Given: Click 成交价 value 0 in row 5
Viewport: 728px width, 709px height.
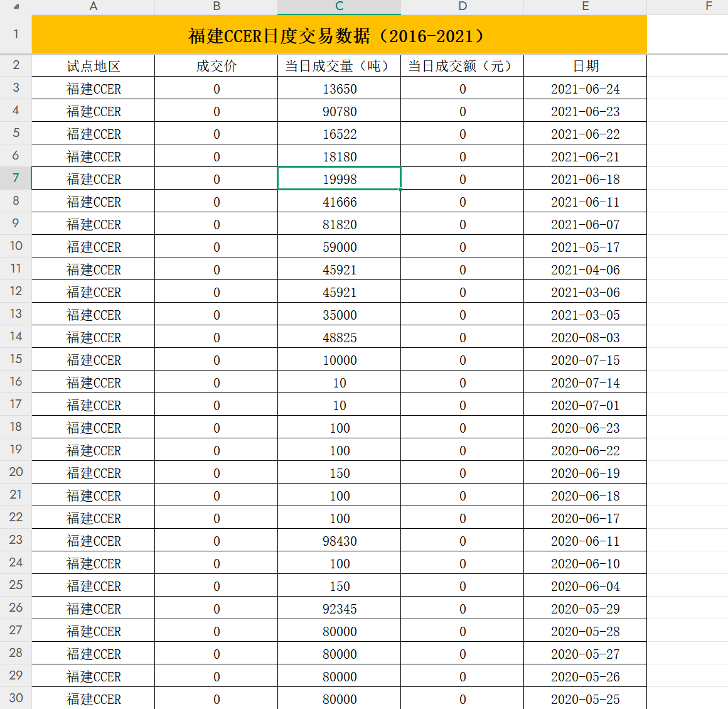Looking at the screenshot, I should point(216,134).
